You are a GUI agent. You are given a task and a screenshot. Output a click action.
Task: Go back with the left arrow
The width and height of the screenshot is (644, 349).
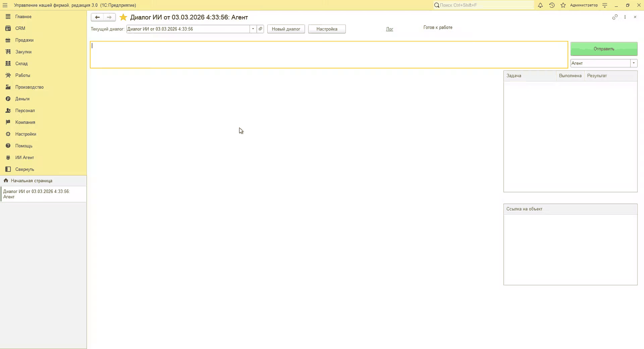[x=97, y=17]
